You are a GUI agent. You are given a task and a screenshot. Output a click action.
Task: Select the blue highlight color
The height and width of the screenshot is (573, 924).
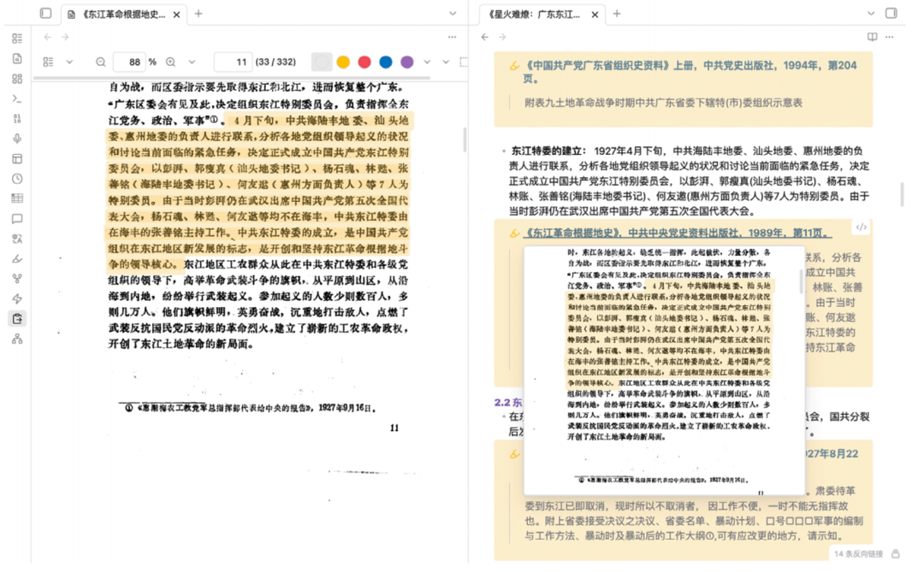pos(386,62)
